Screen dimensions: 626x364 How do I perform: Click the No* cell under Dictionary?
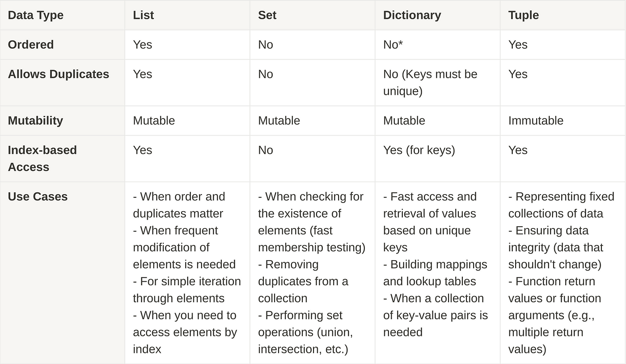[438, 45]
